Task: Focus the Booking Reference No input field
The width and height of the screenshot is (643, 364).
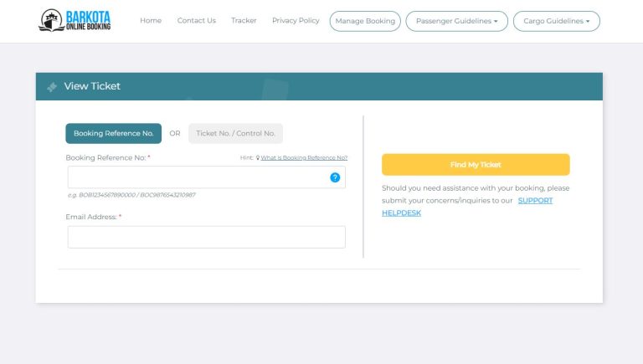Action: tap(198, 177)
